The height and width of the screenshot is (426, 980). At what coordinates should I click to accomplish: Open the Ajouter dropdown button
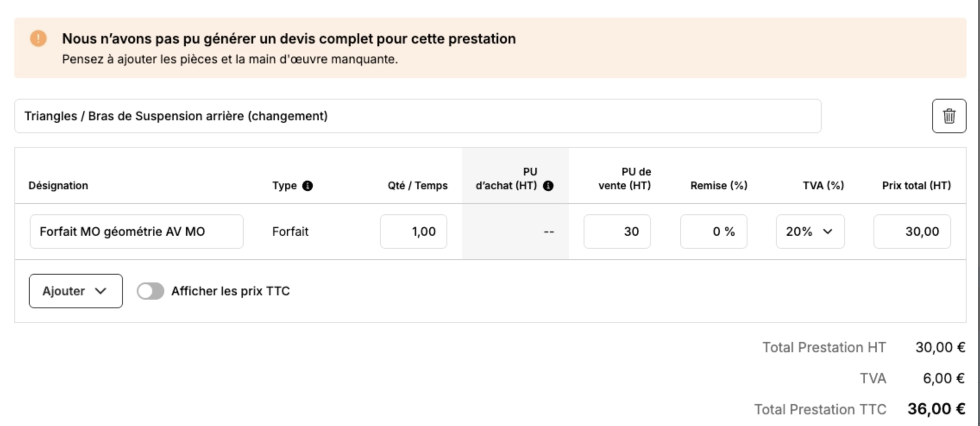point(76,291)
